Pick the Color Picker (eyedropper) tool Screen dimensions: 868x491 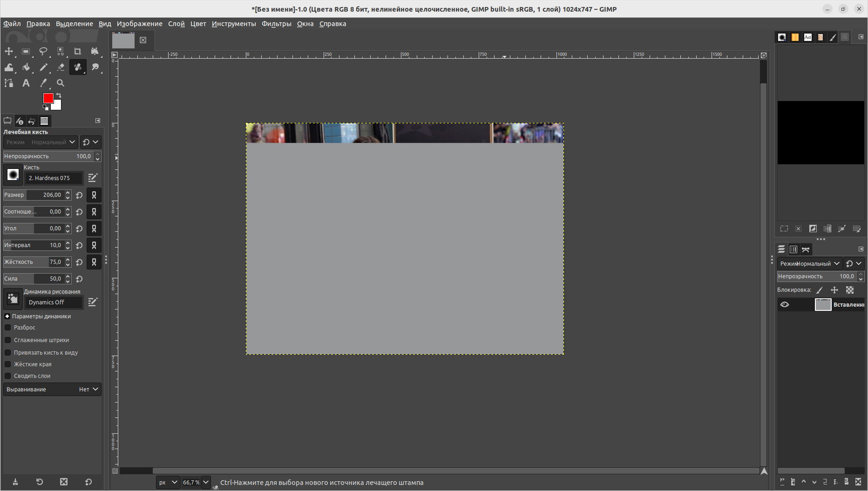tap(43, 83)
